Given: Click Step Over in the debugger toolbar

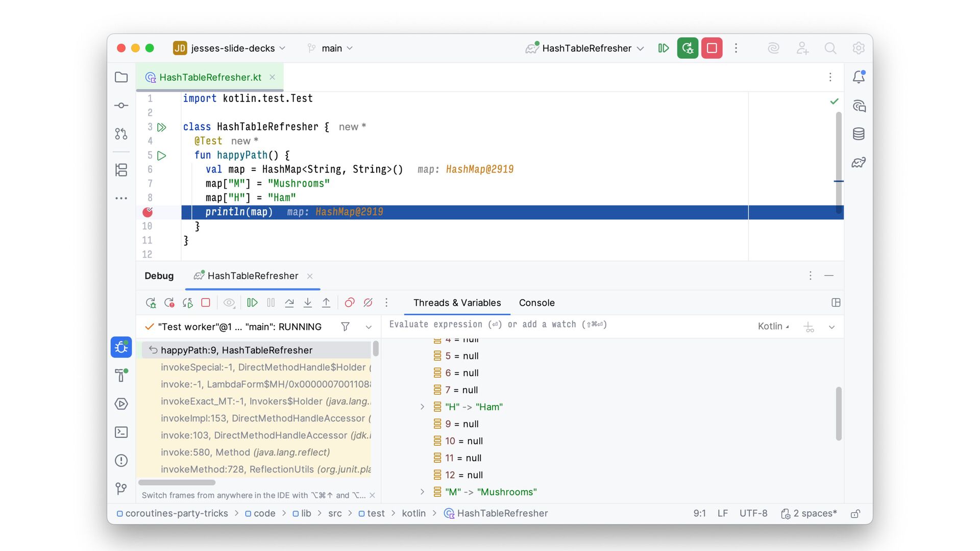Looking at the screenshot, I should pos(289,303).
